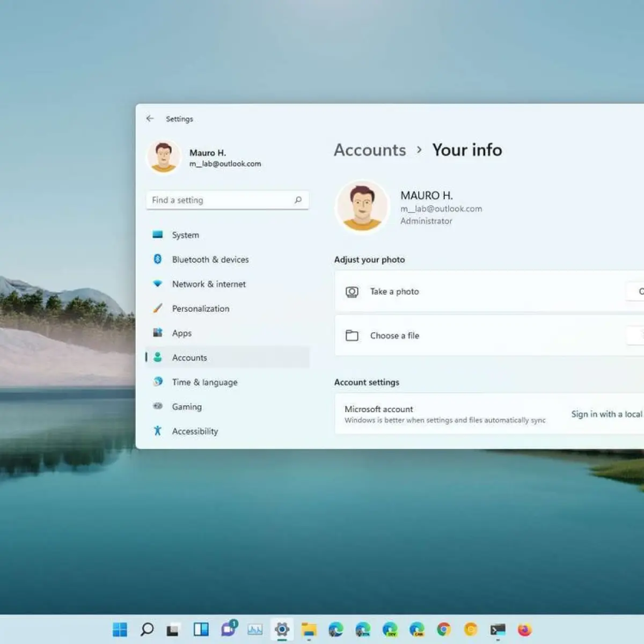
Task: Launch Edge Dev from the taskbar
Action: [x=390, y=629]
